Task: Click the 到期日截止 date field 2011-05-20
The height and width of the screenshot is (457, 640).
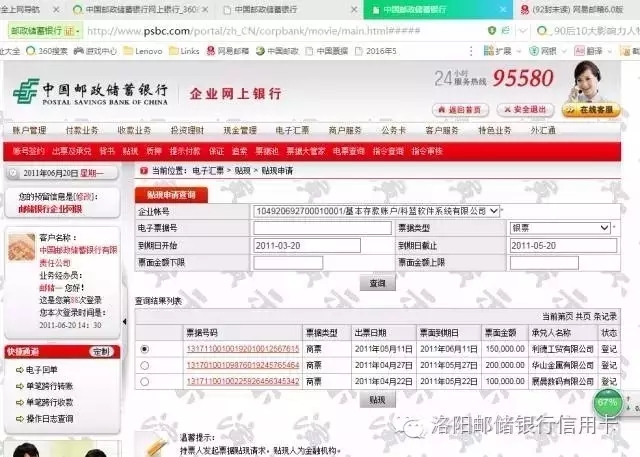Action: coord(563,246)
